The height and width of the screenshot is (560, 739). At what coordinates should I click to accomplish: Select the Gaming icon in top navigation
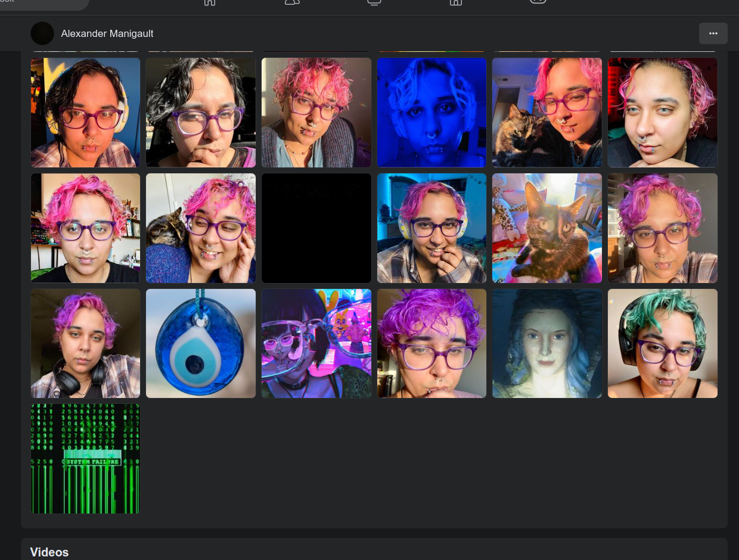538,2
